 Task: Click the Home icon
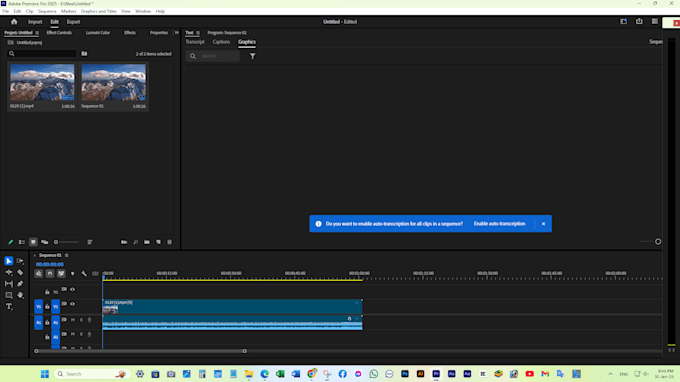coord(14,22)
